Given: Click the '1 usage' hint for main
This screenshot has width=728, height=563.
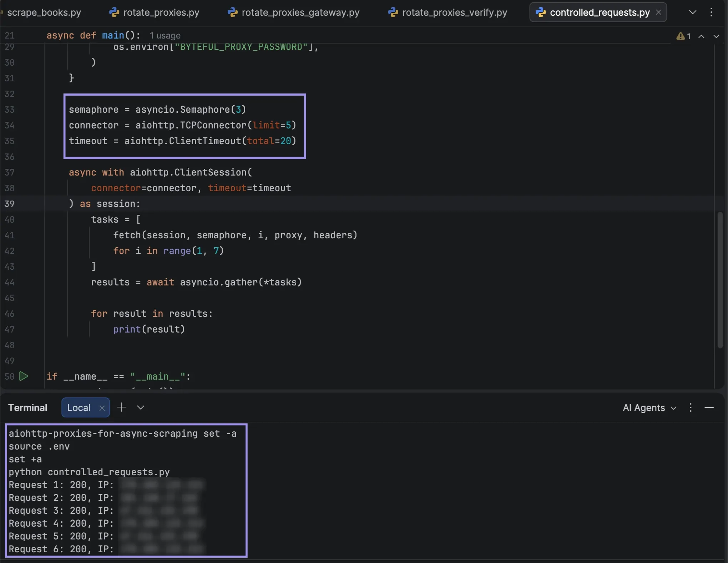Looking at the screenshot, I should 165,36.
